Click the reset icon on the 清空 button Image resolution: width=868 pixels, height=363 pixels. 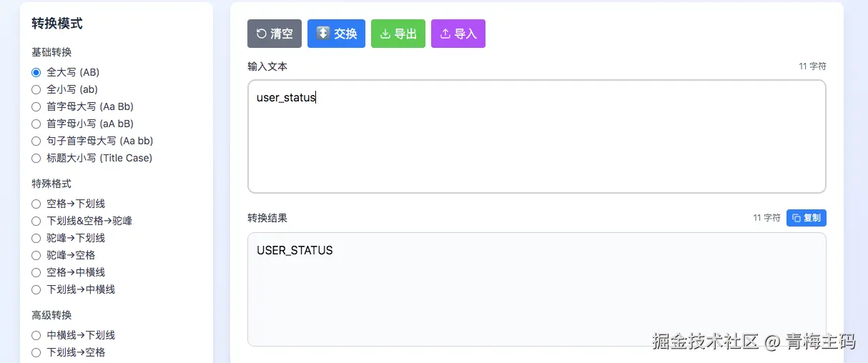coord(261,34)
